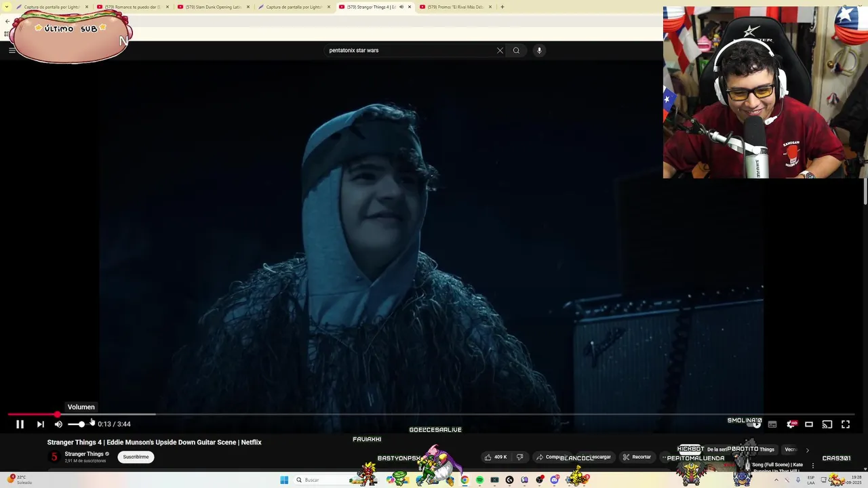This screenshot has height=488, width=868.
Task: Switch to theater mode view
Action: [809, 424]
